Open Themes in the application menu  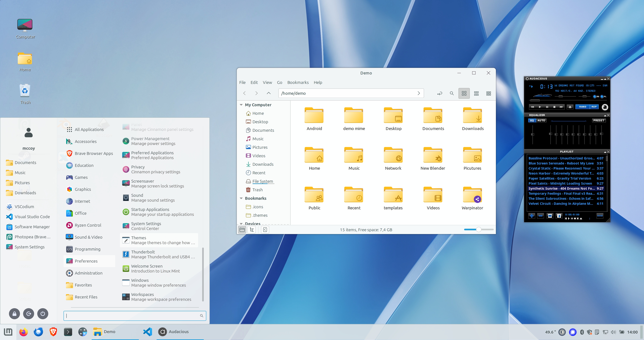159,240
